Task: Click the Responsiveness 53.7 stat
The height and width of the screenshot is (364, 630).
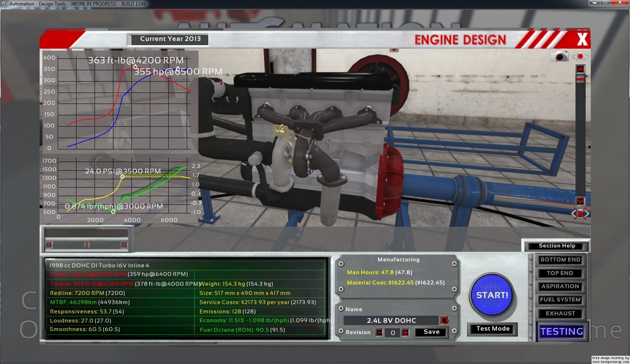Action: click(x=87, y=311)
